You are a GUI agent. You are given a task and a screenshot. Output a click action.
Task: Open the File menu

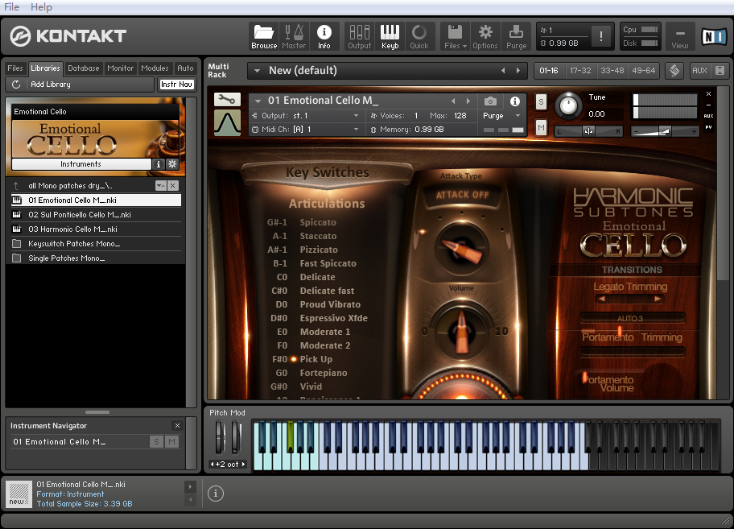[x=12, y=7]
